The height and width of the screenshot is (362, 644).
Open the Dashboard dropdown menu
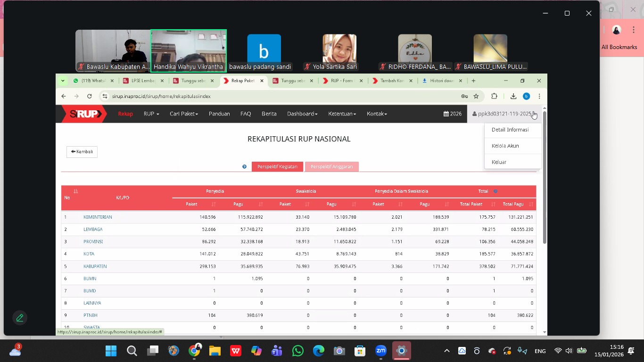[302, 114]
